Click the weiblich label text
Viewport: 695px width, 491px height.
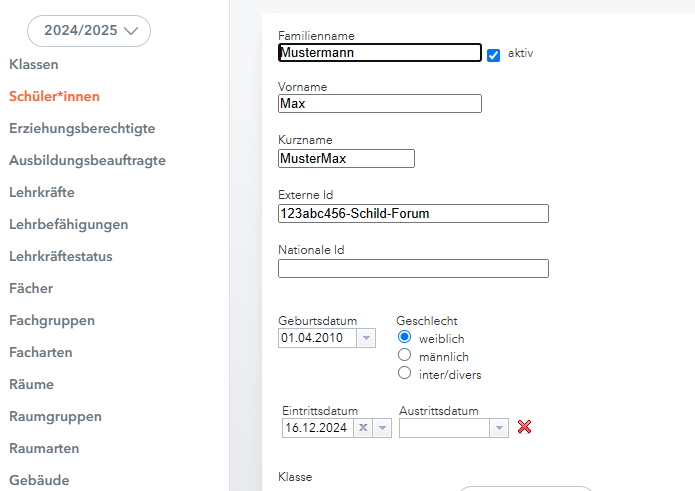click(441, 339)
